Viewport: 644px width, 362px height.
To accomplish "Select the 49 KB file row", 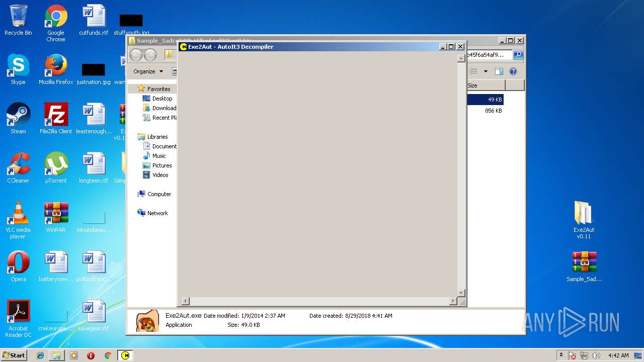I will tap(485, 100).
